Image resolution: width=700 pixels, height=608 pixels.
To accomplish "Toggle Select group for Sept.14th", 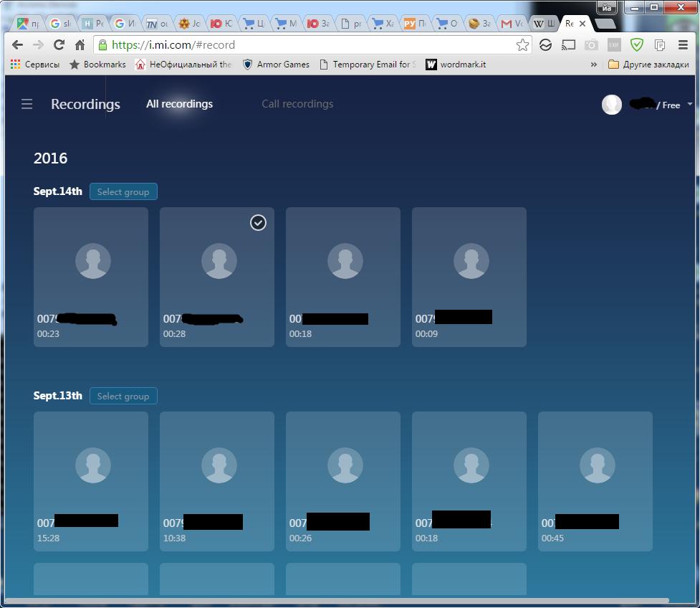I will click(123, 191).
